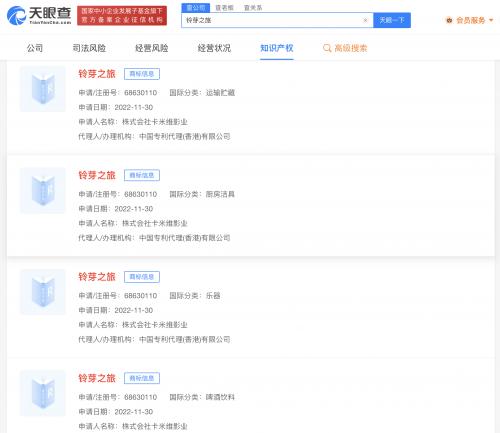Click the 商标信息 tag on 乐器 result
The height and width of the screenshot is (433, 500).
tap(142, 277)
